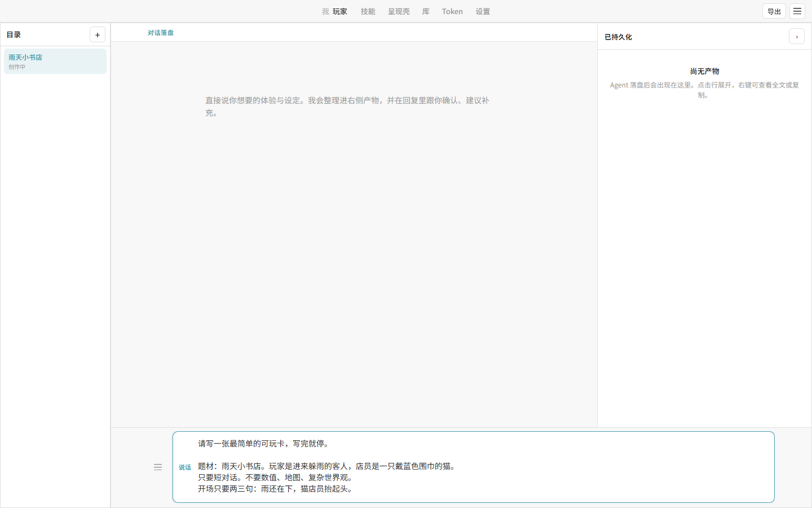This screenshot has width=812, height=508.
Task: Select the 雨天小书店 entry in the directory
Action: click(x=55, y=61)
